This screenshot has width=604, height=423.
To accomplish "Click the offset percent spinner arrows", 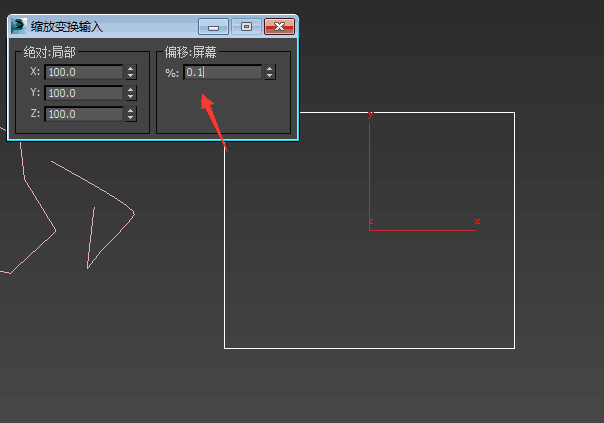I will tap(270, 72).
